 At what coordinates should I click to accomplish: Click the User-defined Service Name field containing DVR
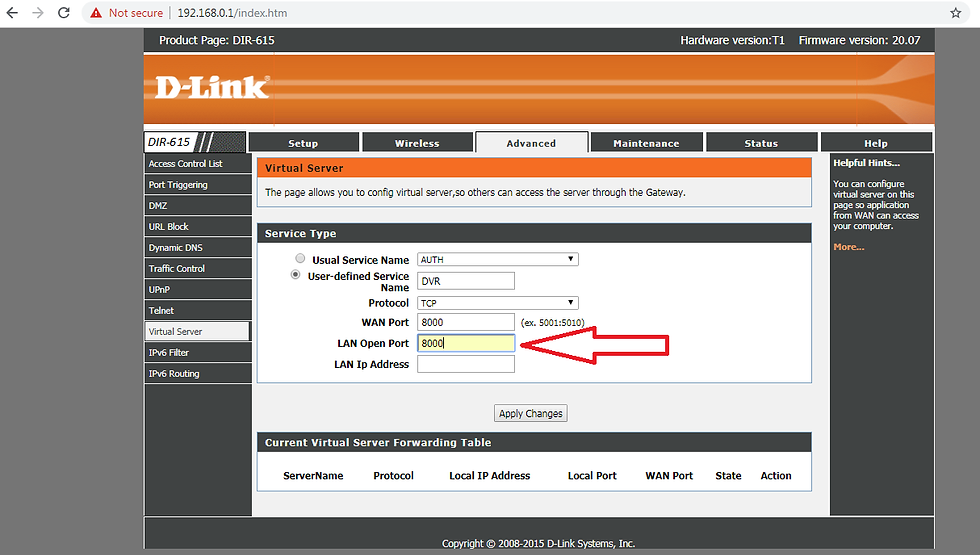(466, 281)
